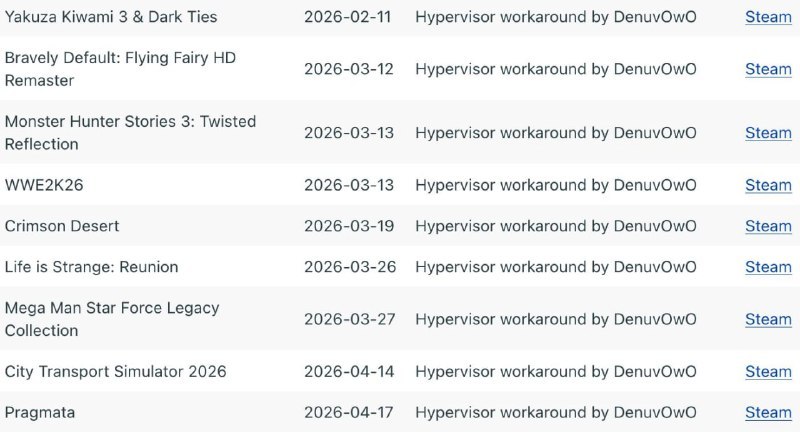Click Hypervisor workaround note in Pragmata row
The image size is (800, 432).
coord(555,412)
